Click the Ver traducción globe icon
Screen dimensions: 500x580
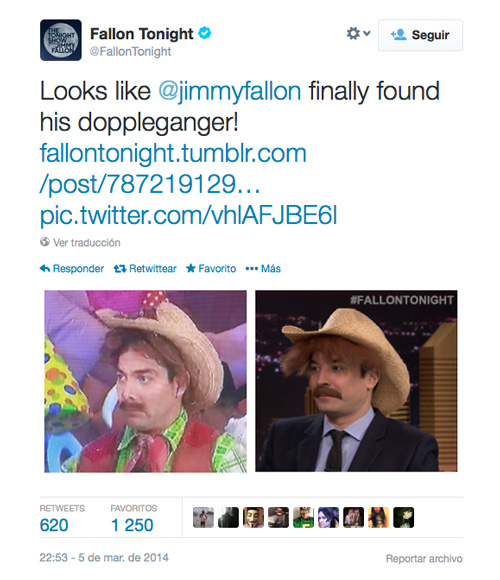(x=45, y=242)
